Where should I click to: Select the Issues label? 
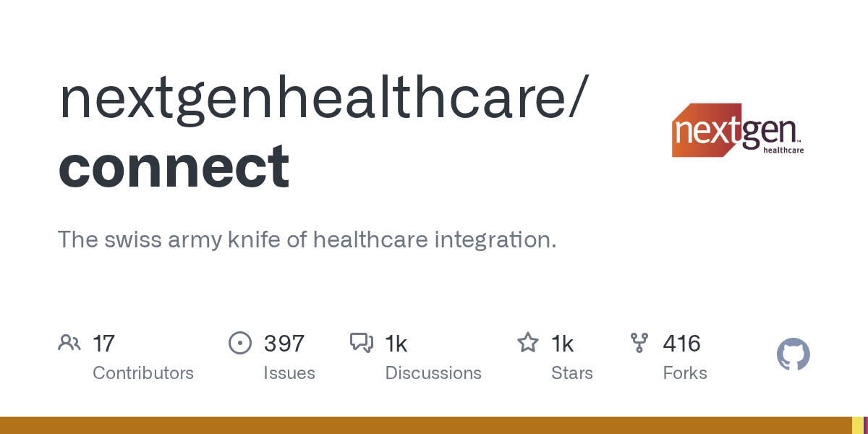(289, 373)
